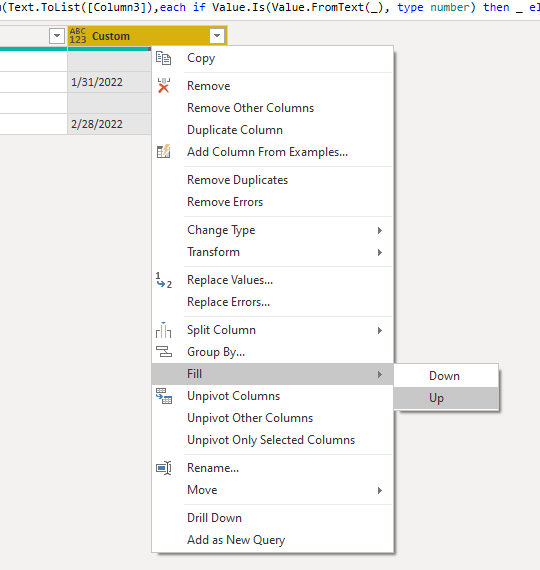Select Remove Duplicates
This screenshot has width=540, height=570.
272,180
